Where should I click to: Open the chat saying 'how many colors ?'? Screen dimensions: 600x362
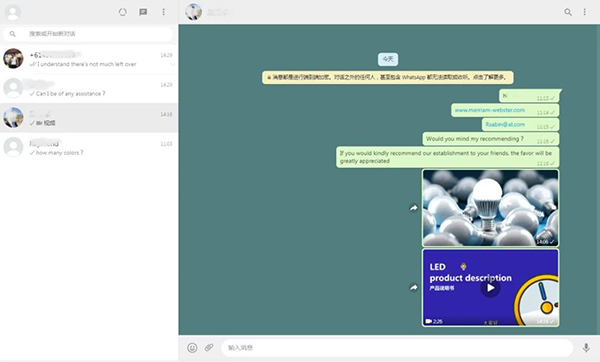click(x=88, y=147)
